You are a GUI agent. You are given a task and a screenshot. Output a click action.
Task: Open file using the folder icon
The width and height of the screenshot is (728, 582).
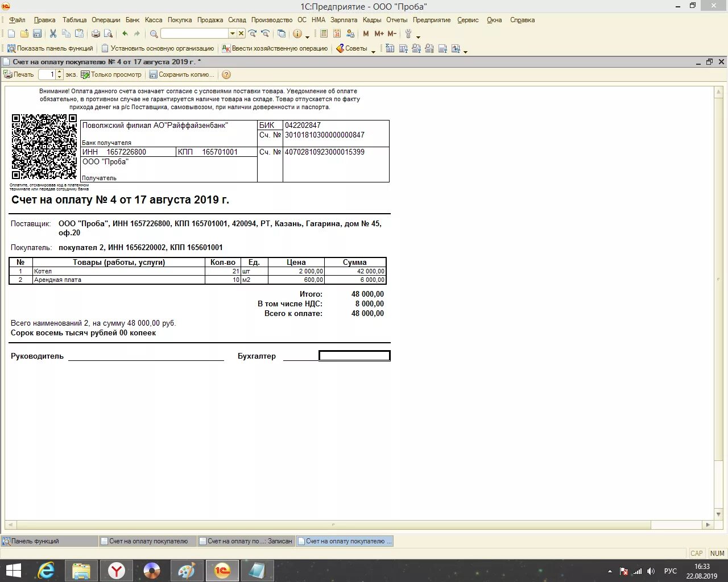pyautogui.click(x=24, y=34)
